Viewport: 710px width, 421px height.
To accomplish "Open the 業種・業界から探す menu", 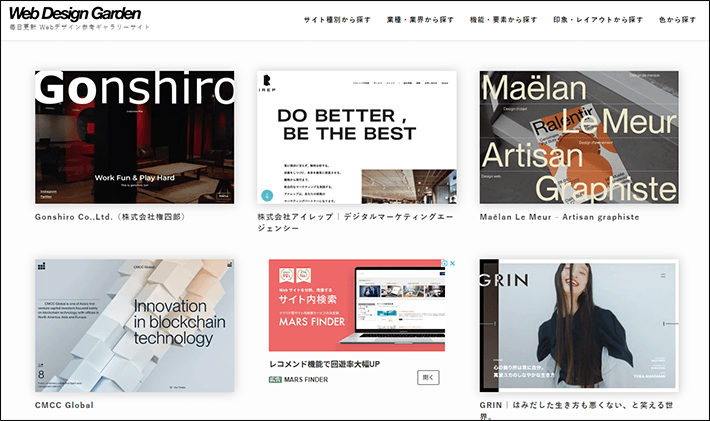I will click(420, 20).
